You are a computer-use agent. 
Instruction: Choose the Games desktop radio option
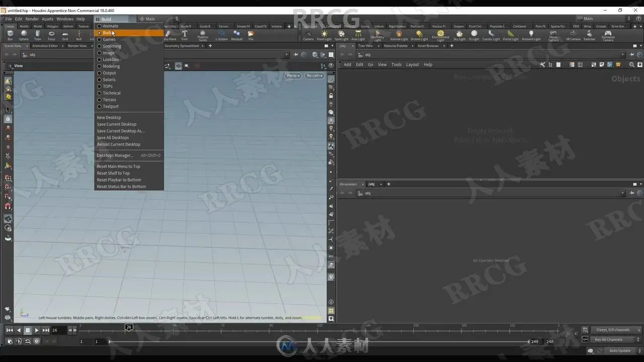click(129, 39)
